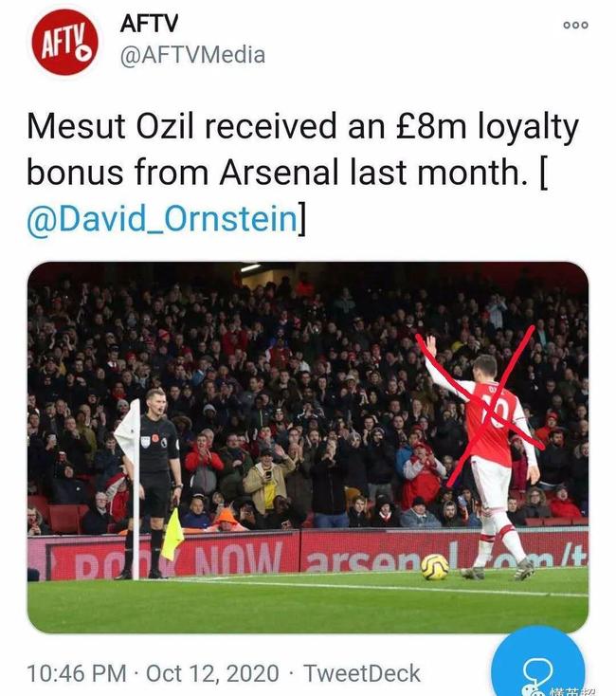The image size is (616, 696).
Task: Click the Oct 12, 2020 date
Action: pyautogui.click(x=212, y=673)
